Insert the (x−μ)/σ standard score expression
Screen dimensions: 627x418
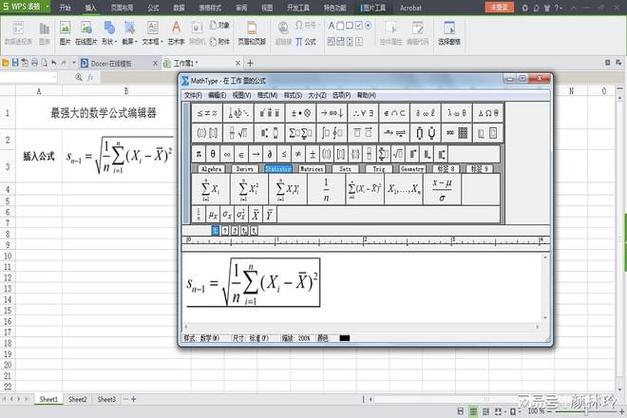(442, 189)
